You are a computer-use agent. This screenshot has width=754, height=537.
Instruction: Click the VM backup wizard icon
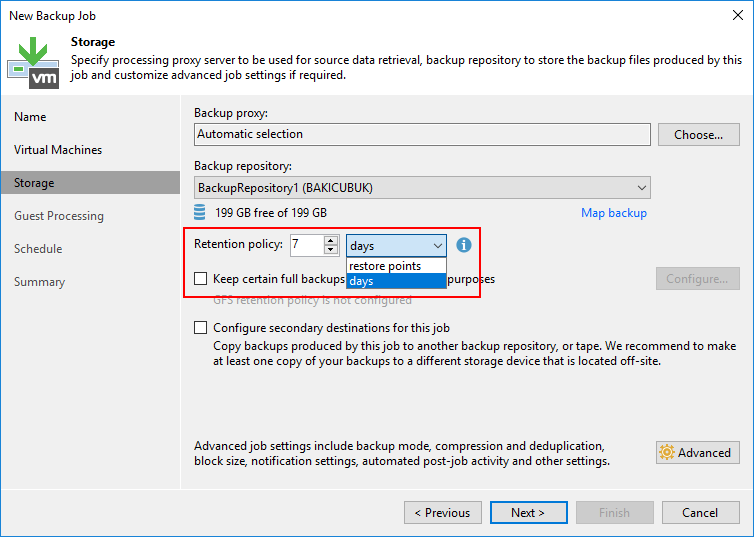tap(33, 61)
